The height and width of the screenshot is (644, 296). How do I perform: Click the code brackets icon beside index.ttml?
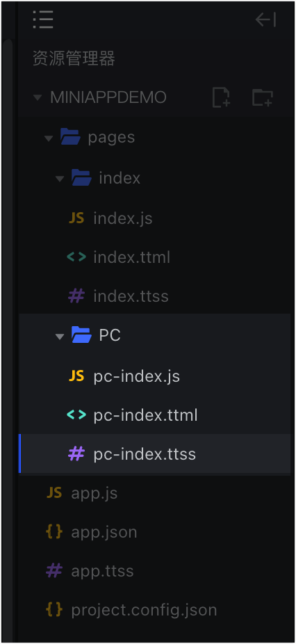click(x=76, y=257)
